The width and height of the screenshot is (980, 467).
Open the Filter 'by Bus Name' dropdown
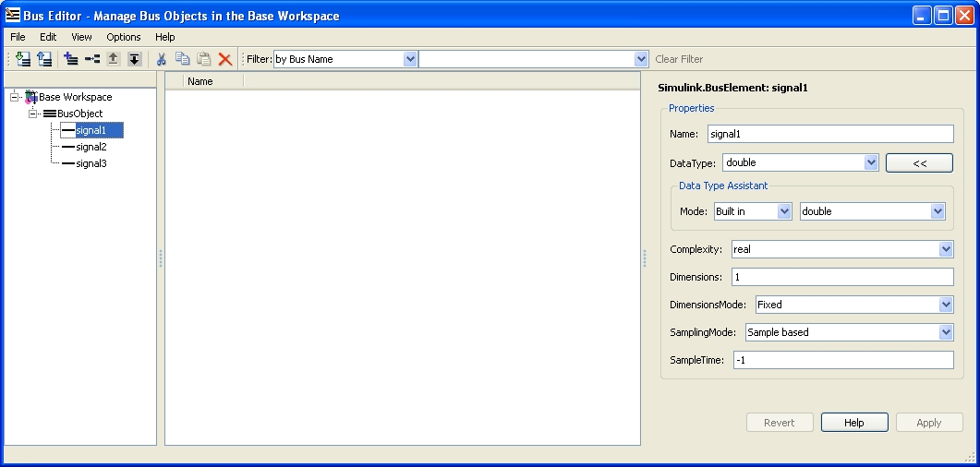pyautogui.click(x=410, y=59)
